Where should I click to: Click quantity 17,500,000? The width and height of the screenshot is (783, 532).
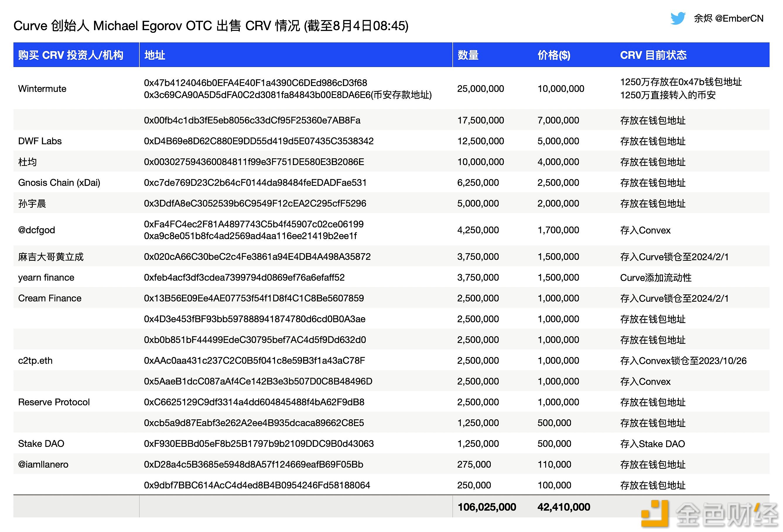tap(481, 121)
